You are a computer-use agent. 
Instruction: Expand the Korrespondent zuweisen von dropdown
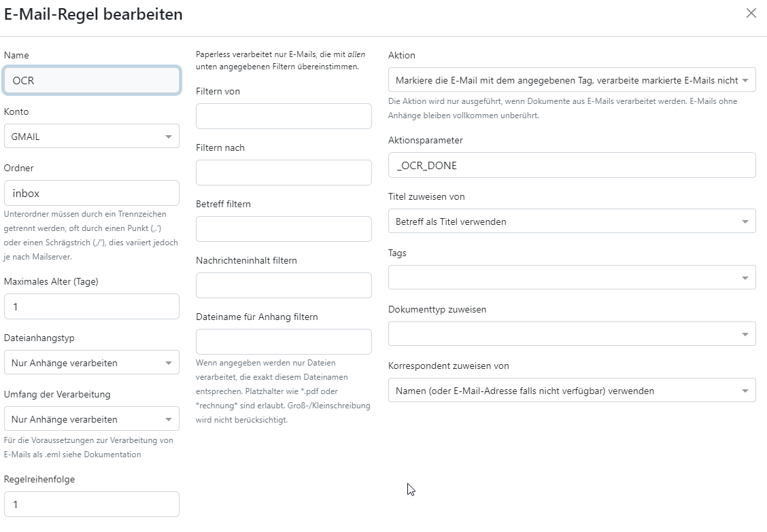[x=572, y=390]
